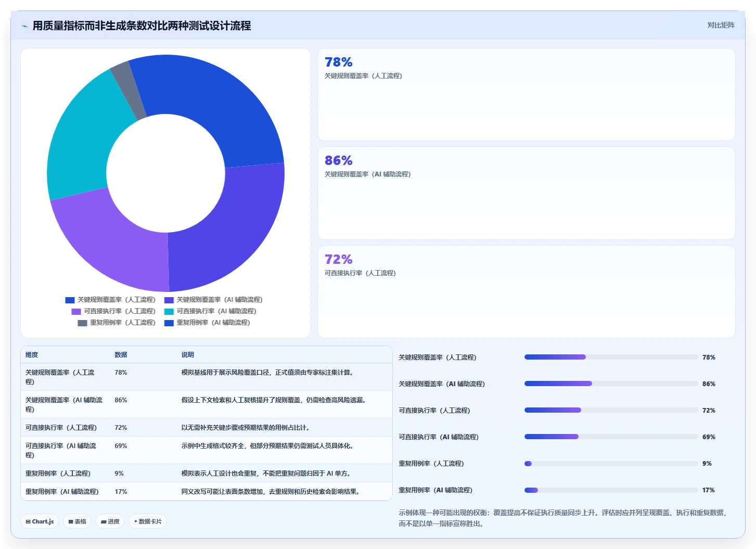756x549 pixels.
Task: Click the progress bar for 重复用例率(人工流程)
Action: click(x=611, y=463)
